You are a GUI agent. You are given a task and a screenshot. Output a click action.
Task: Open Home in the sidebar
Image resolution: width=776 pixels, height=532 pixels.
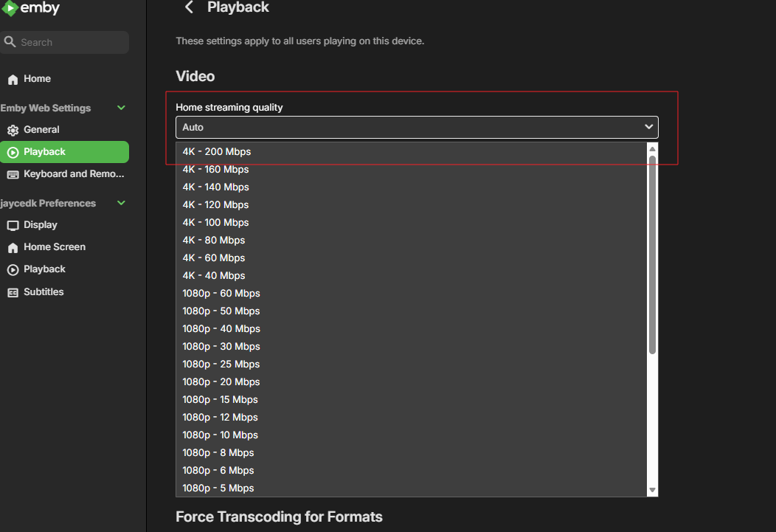pyautogui.click(x=64, y=79)
